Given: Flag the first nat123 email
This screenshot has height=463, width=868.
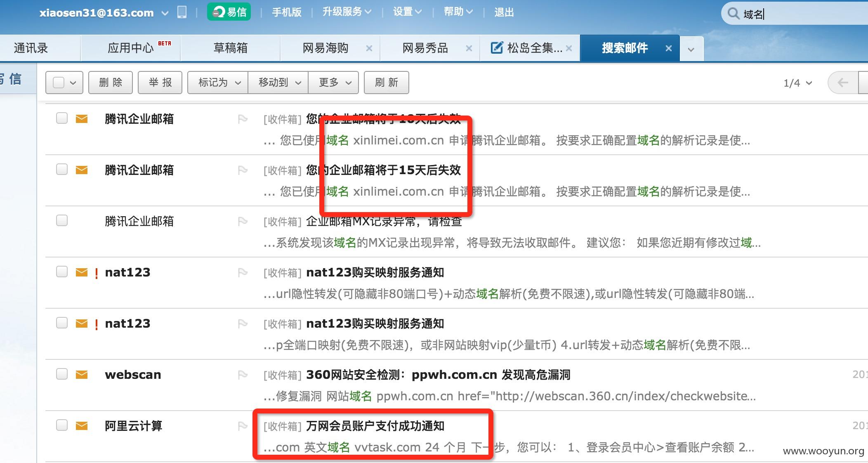Looking at the screenshot, I should click(x=243, y=273).
